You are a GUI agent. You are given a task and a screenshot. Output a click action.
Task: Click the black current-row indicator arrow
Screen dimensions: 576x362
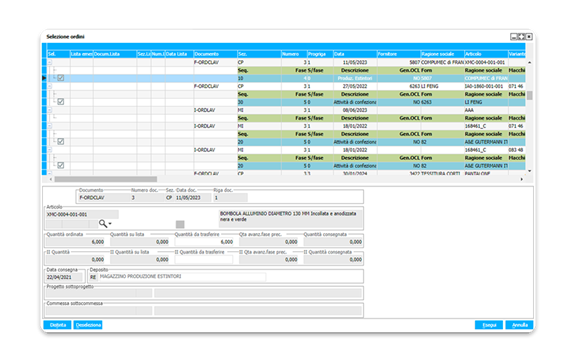click(x=44, y=78)
